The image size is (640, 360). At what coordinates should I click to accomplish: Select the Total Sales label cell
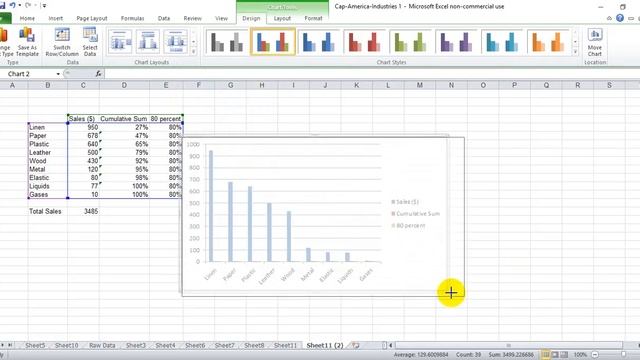(48, 211)
